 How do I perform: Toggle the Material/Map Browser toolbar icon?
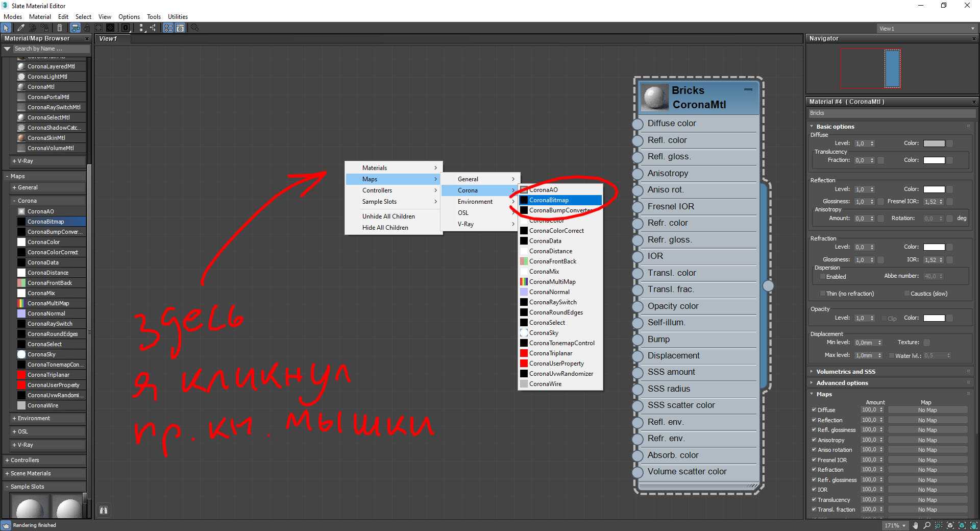168,28
